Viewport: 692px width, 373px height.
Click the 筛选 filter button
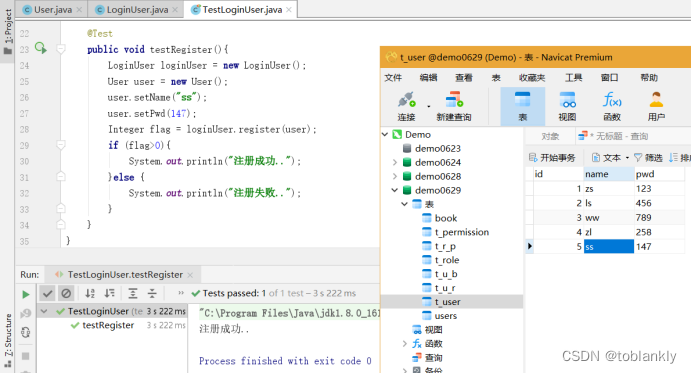648,158
